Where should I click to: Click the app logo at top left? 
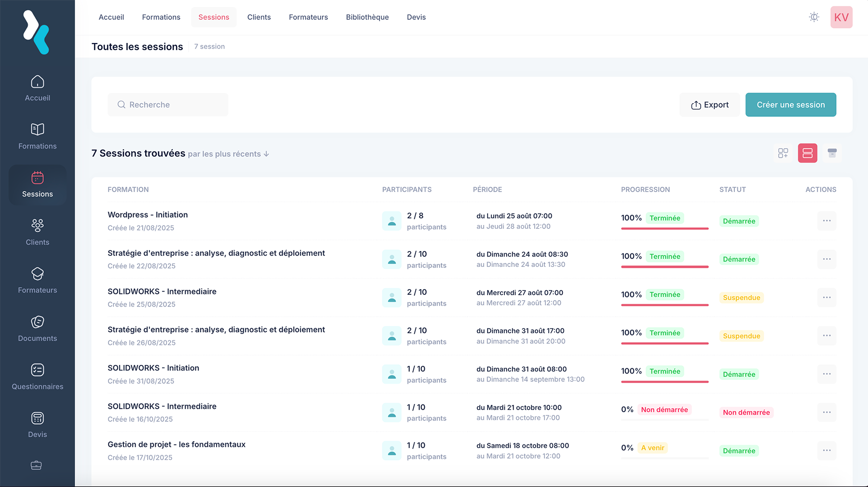(37, 32)
